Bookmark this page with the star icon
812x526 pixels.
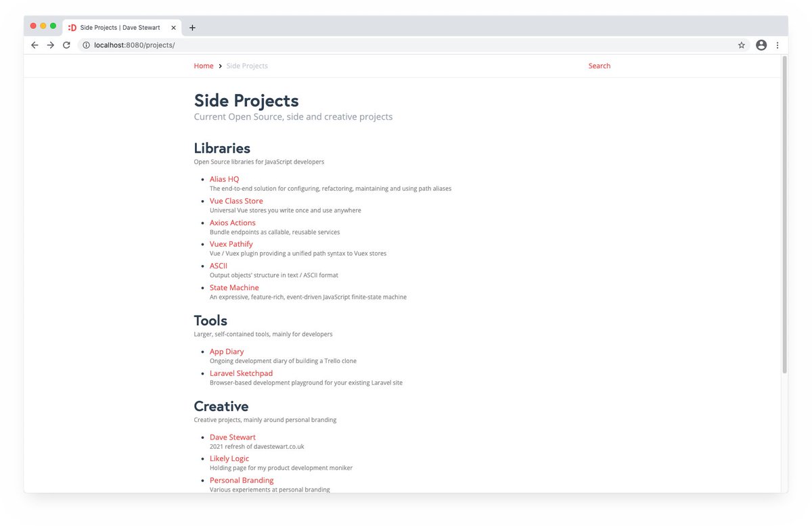click(x=742, y=45)
